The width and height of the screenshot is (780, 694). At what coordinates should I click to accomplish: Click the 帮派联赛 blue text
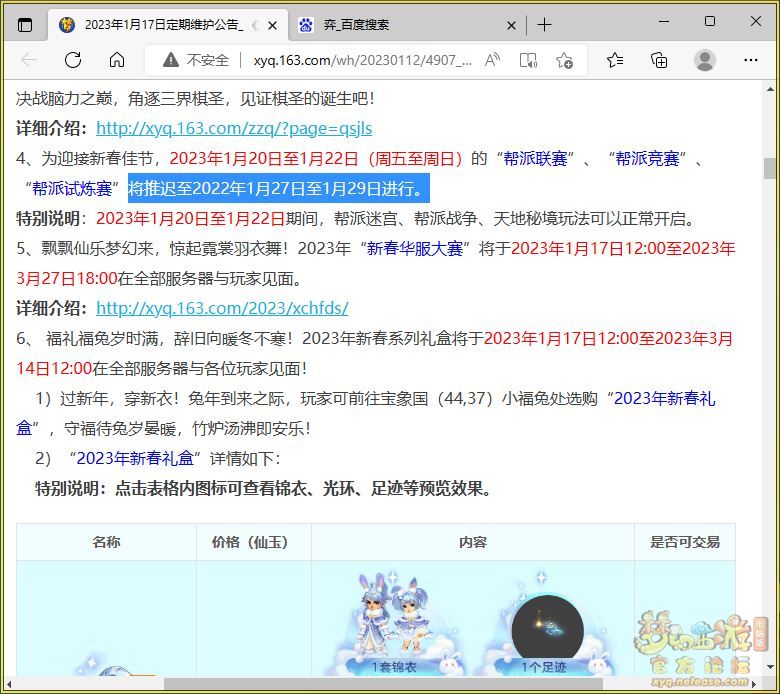coord(535,158)
